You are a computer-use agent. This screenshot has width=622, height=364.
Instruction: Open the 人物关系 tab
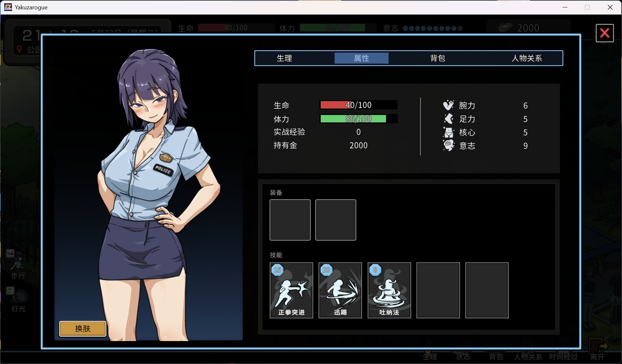(527, 58)
